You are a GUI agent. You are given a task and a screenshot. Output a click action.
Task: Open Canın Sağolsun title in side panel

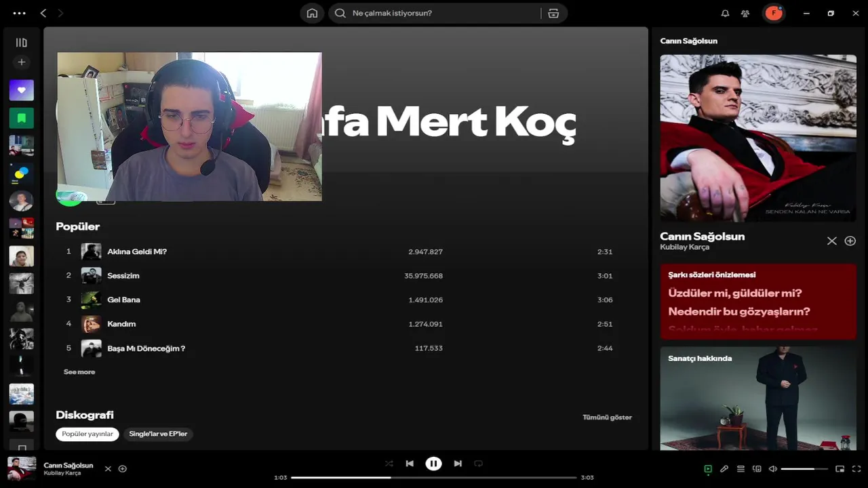702,237
